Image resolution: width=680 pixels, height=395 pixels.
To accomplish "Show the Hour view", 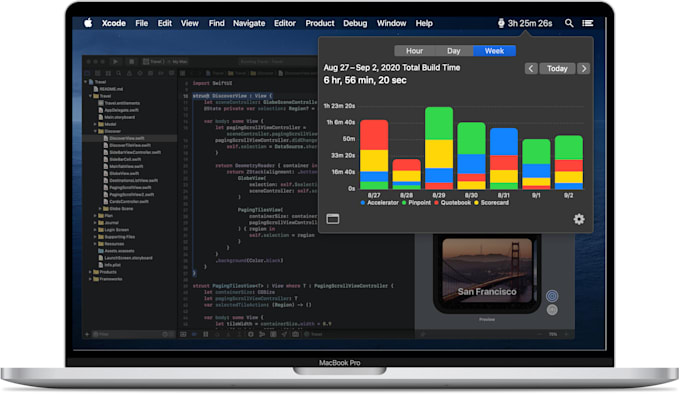I will coord(414,51).
